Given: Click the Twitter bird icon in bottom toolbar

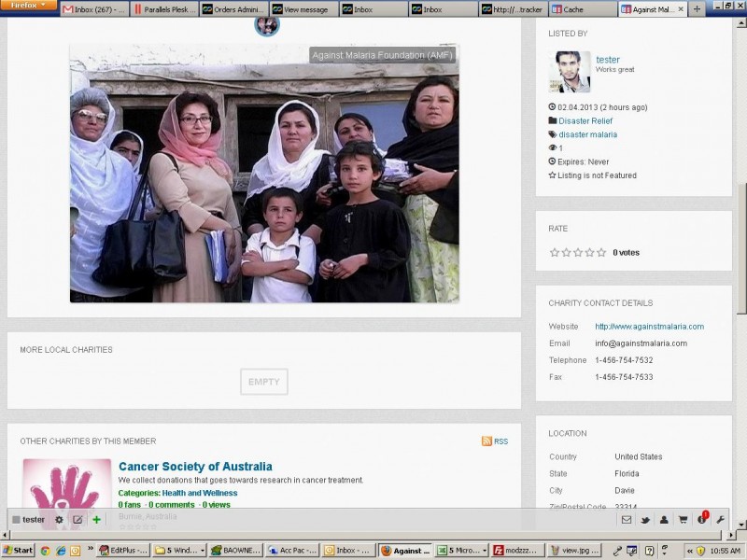Looking at the screenshot, I should tap(645, 520).
